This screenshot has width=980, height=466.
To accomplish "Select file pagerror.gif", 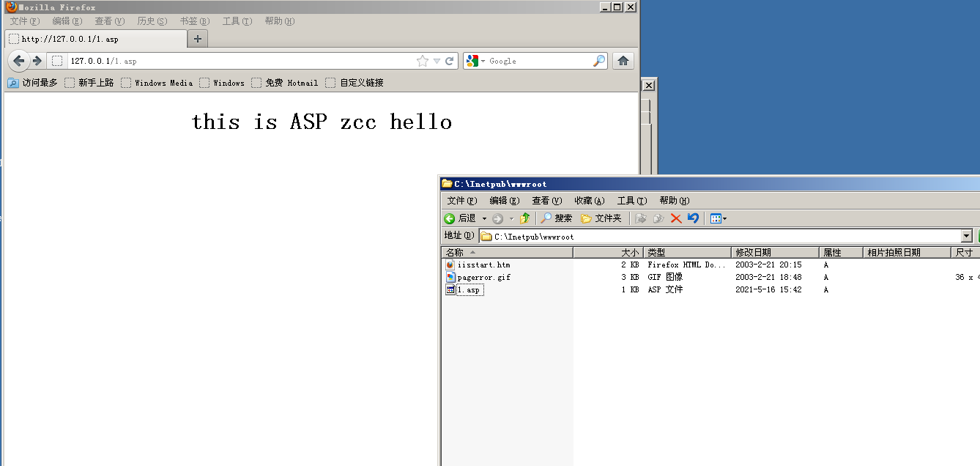I will point(483,277).
